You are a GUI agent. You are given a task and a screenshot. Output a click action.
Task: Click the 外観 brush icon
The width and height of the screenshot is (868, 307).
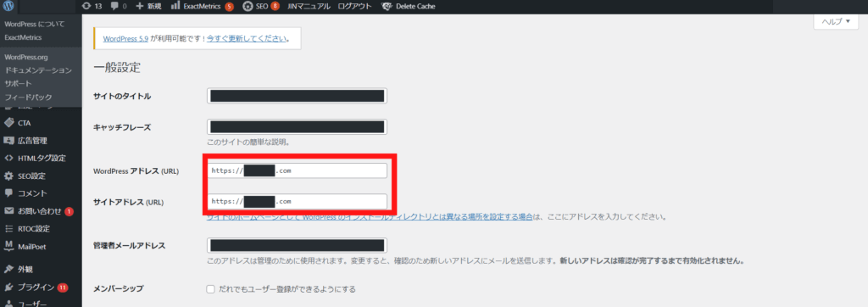8,270
